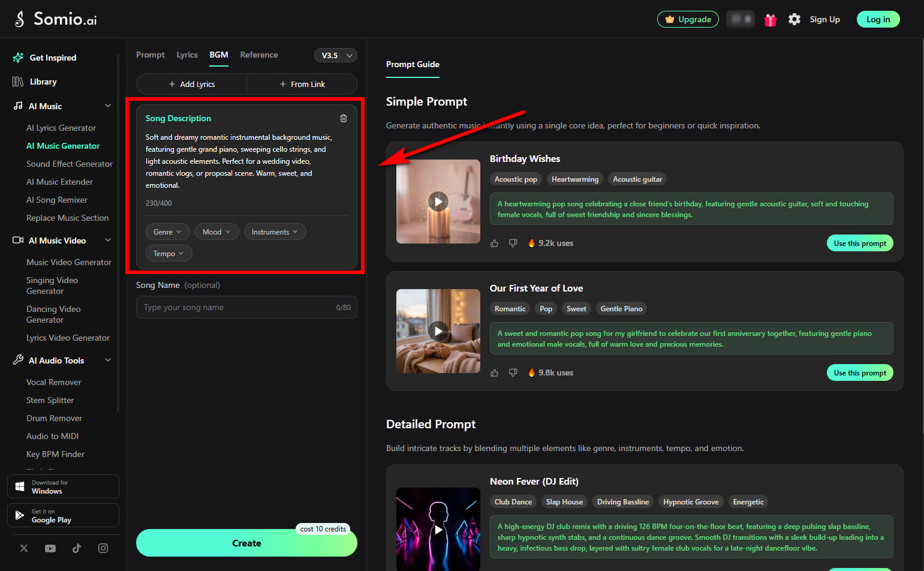Open the V3.5 model version selector
Viewport: 924px width, 571px height.
[336, 55]
